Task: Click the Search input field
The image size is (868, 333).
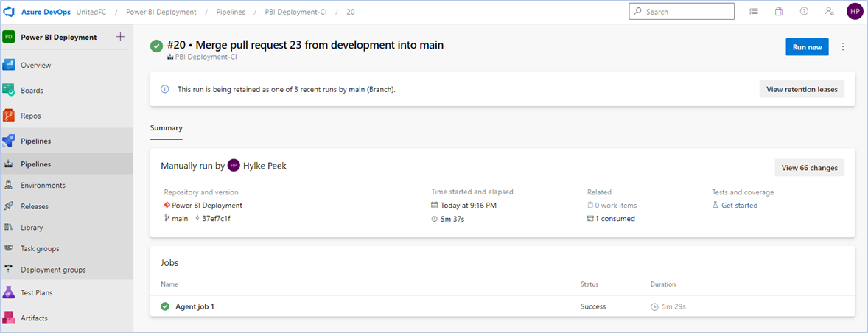Action: pos(682,12)
